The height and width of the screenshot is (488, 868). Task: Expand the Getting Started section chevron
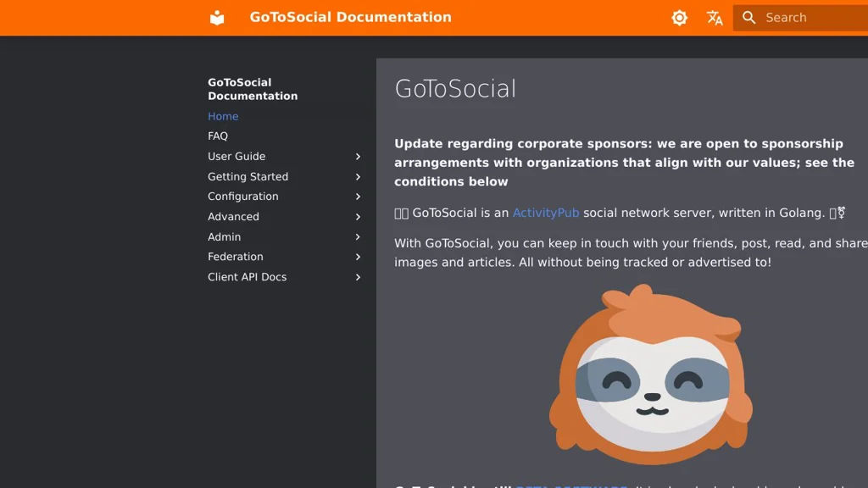point(358,177)
